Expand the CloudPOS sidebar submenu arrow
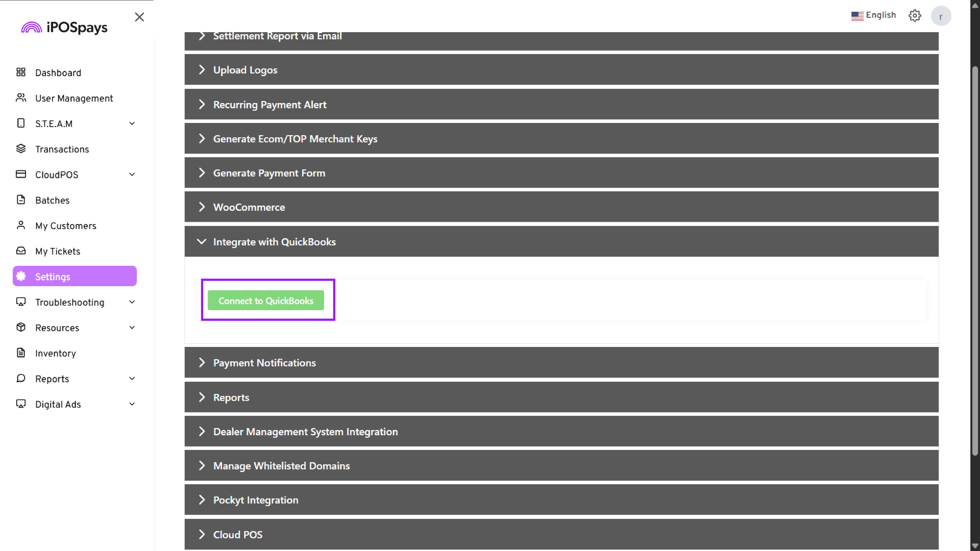The height and width of the screenshot is (551, 980). coord(132,174)
